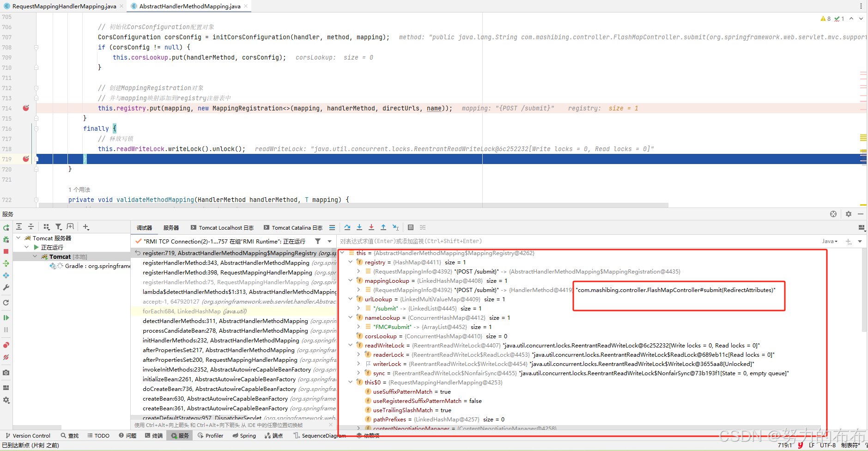Click the restore layout icon in debug sidebar

[x=6, y=388]
